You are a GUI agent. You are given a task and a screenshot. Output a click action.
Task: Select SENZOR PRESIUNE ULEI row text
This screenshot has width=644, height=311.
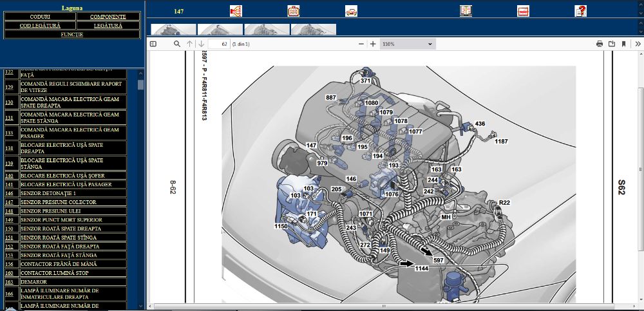[x=50, y=211]
